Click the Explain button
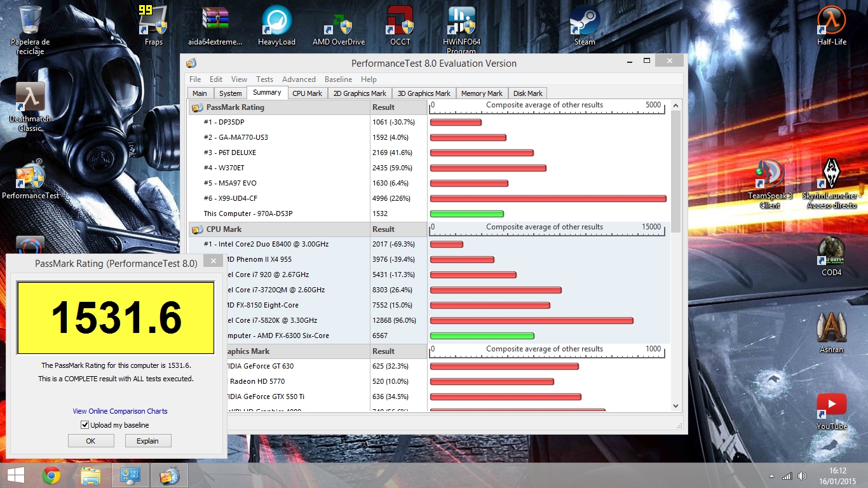 pos(147,440)
